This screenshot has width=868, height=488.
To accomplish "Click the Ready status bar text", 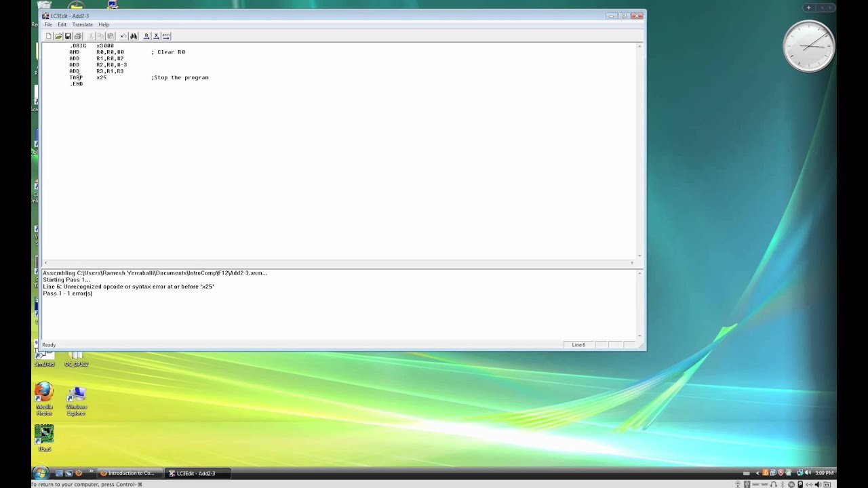I will (49, 345).
